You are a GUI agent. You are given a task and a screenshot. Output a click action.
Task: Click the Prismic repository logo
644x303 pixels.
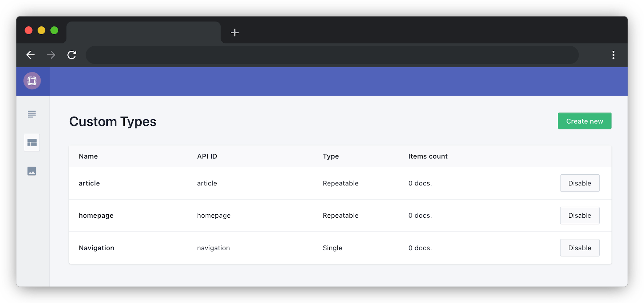[x=32, y=81]
